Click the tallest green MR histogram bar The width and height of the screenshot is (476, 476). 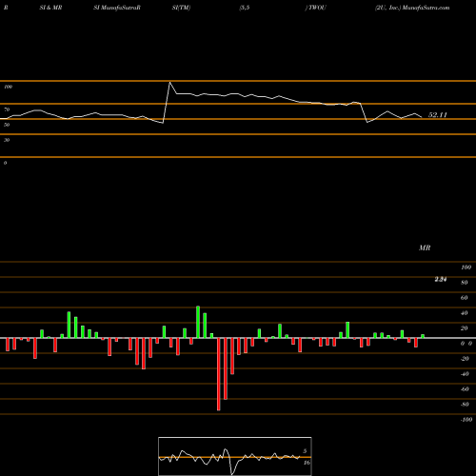coord(198,322)
